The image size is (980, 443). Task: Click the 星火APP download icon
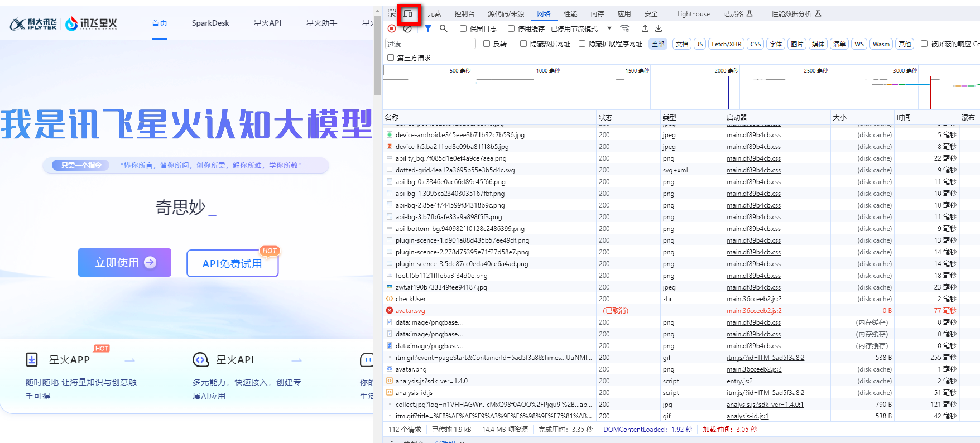tap(32, 359)
